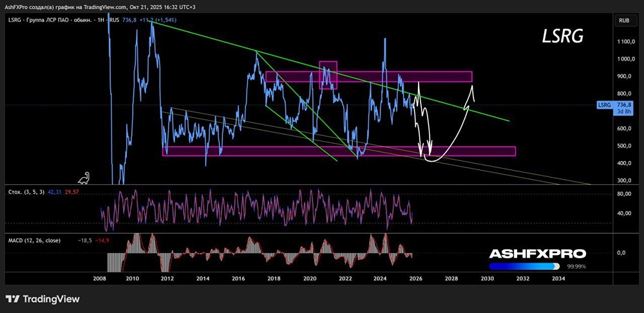Click the '300,0' price axis label
Screen dimensions: 644x313
click(x=624, y=180)
